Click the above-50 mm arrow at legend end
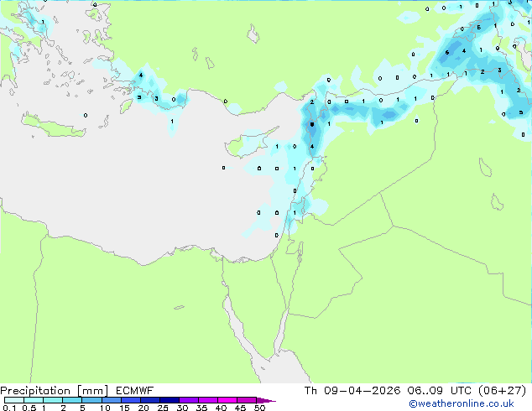The image size is (532, 411). click(266, 400)
